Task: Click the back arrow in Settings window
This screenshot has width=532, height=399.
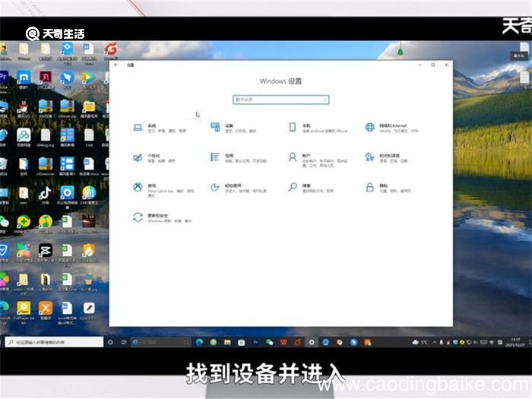Action: pos(116,65)
